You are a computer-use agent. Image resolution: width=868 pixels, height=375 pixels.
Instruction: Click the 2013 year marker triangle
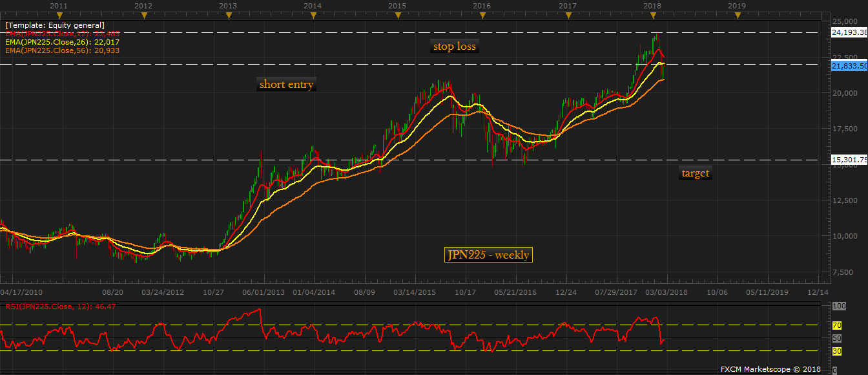[x=228, y=15]
